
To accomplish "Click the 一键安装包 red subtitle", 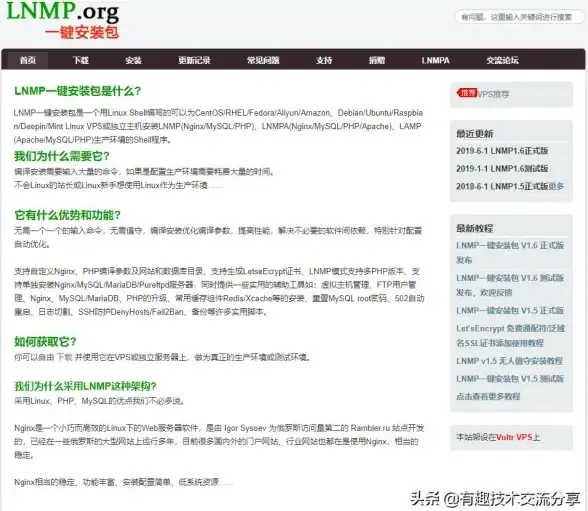I will click(x=82, y=33).
